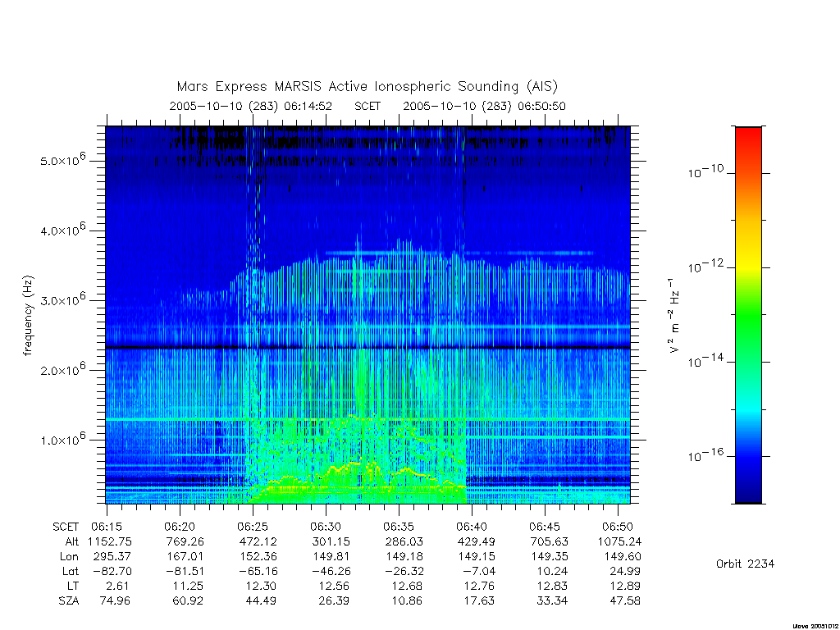
Task: Click the SZA value 60.92
Action: click(188, 601)
